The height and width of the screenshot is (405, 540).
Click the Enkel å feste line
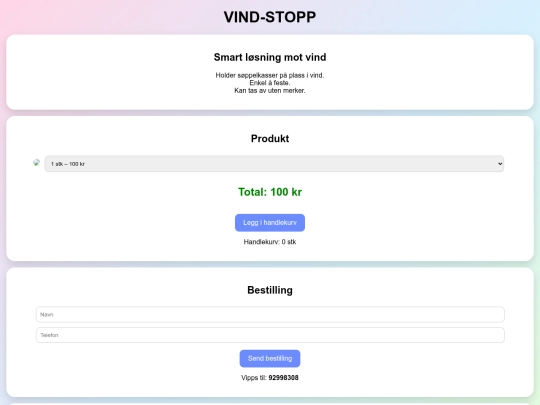(x=270, y=83)
